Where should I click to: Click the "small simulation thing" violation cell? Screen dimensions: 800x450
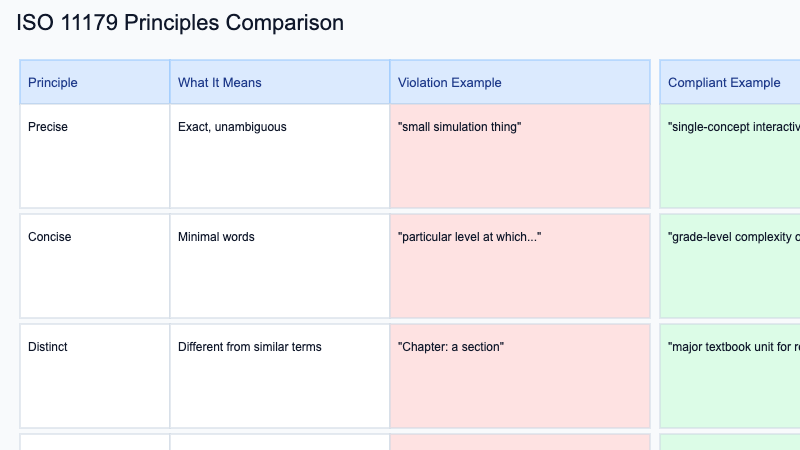click(x=520, y=156)
